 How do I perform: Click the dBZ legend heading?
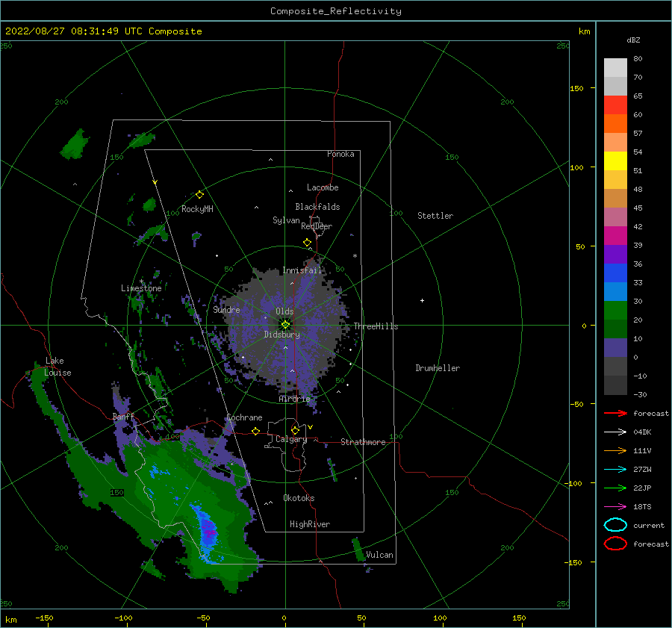click(633, 40)
